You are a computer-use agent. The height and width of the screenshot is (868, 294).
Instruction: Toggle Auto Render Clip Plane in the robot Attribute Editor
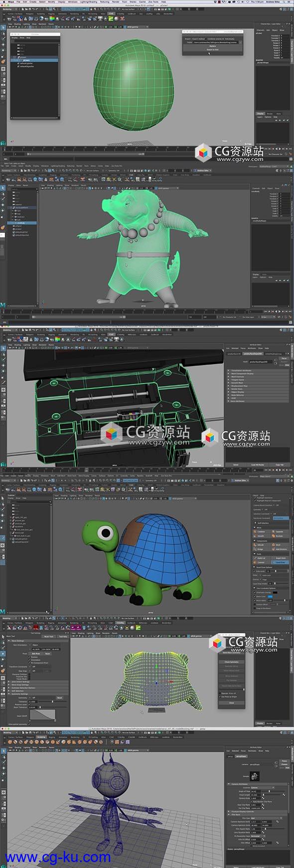point(251,802)
